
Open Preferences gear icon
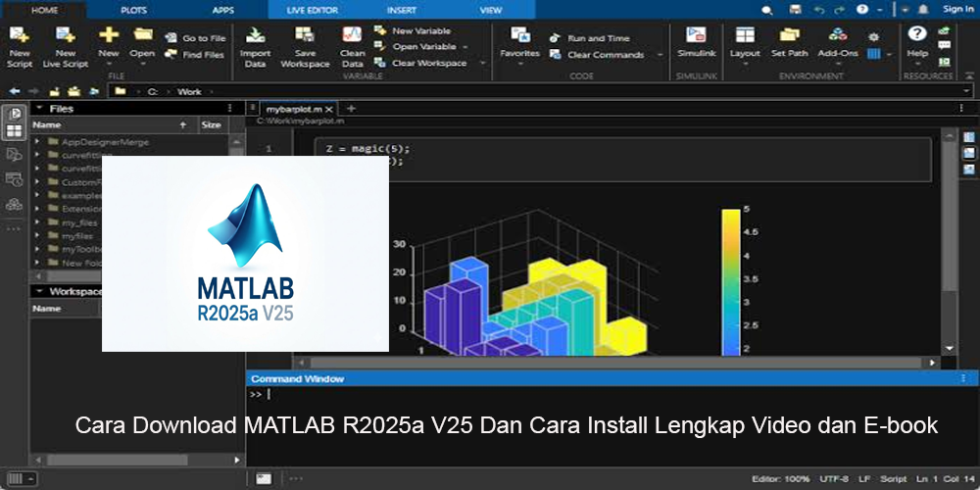click(874, 37)
